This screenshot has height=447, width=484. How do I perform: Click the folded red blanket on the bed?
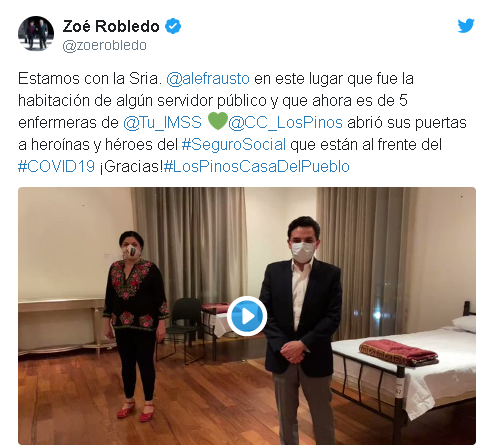399,353
